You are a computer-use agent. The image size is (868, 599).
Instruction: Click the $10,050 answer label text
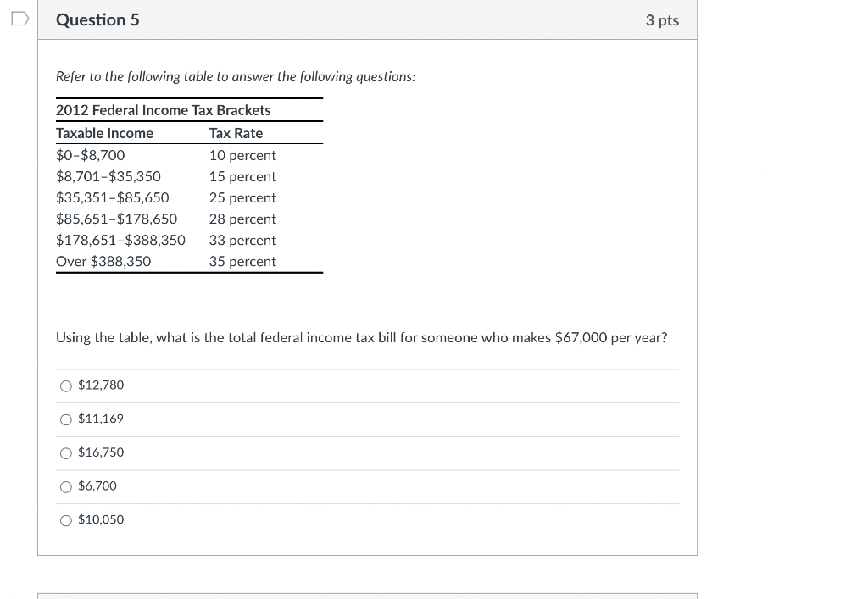click(x=102, y=519)
